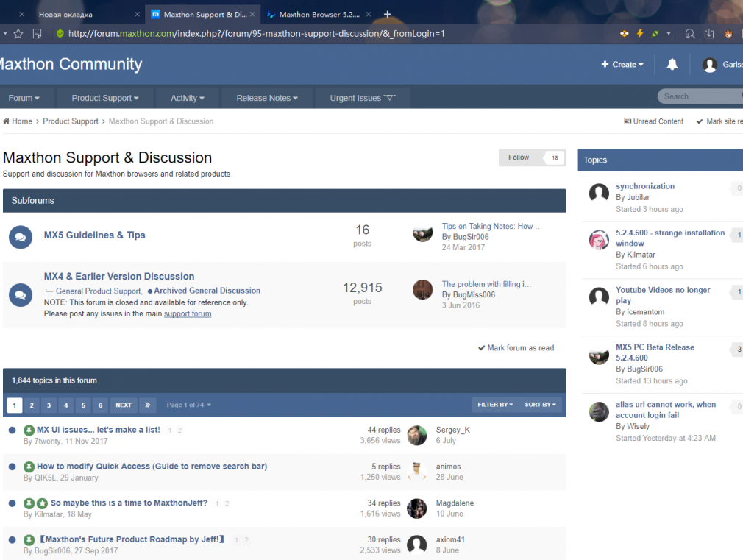Select the Maxthon Support & Di... tab
This screenshot has height=560, width=743.
pyautogui.click(x=205, y=14)
